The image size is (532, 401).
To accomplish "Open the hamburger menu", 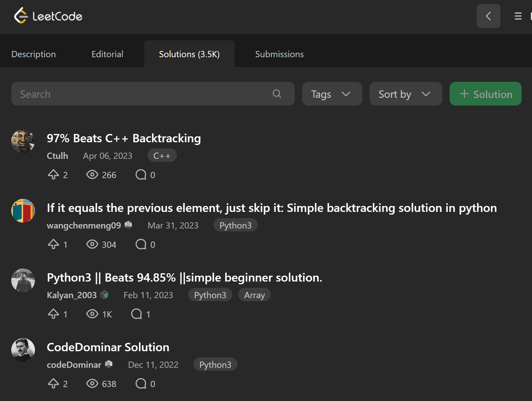I will click(x=517, y=16).
